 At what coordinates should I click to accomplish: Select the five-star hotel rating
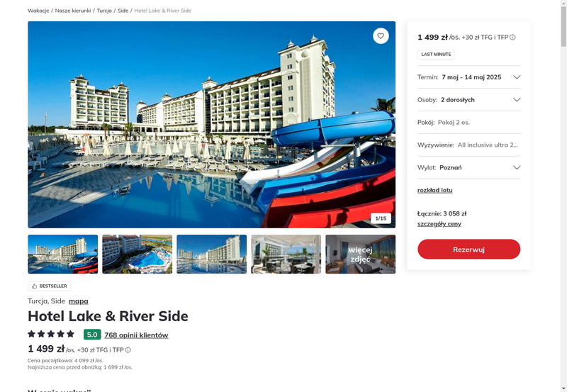tap(51, 334)
